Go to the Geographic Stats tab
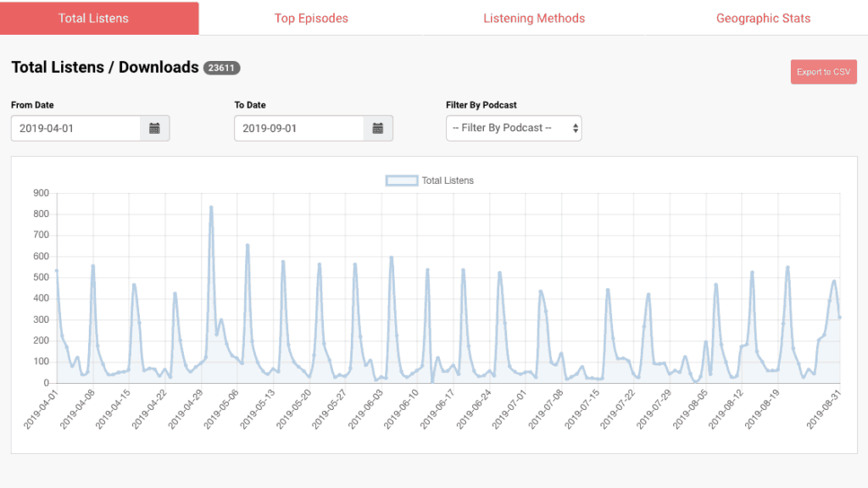The width and height of the screenshot is (868, 488). (x=764, y=19)
